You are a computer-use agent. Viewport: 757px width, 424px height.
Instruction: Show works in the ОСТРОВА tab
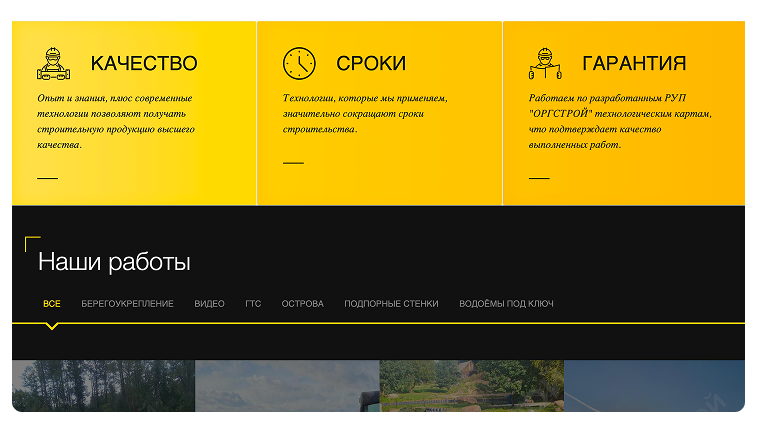pyautogui.click(x=303, y=304)
